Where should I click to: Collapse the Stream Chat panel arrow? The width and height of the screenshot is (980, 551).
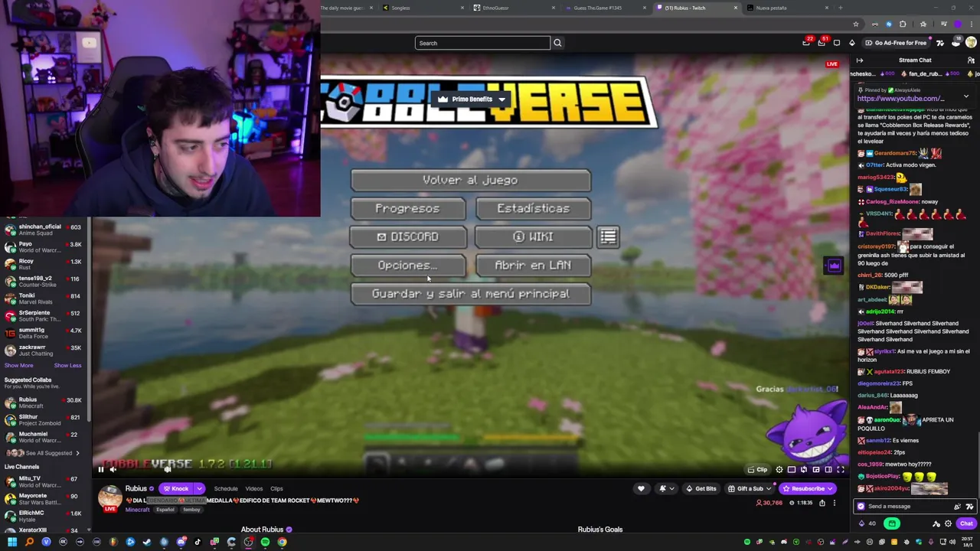coord(860,60)
